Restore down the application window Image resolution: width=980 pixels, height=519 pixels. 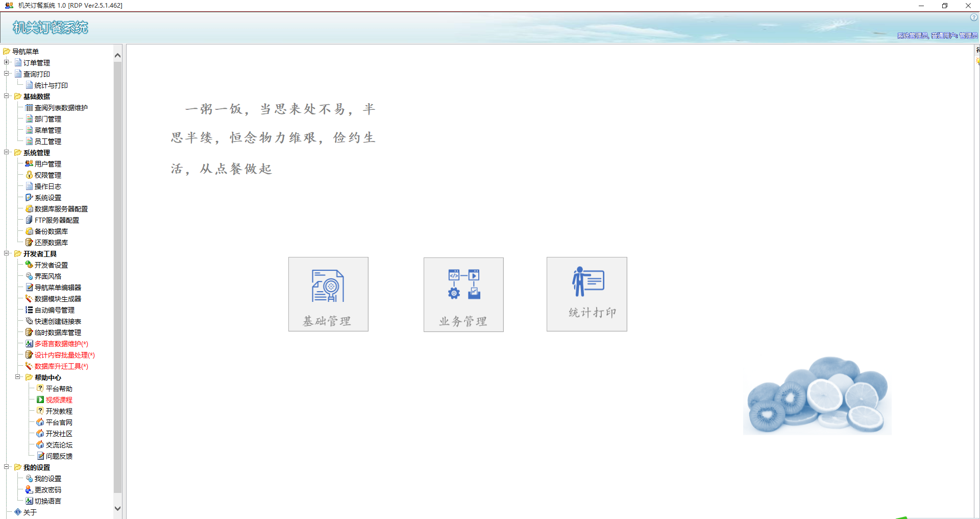945,6
